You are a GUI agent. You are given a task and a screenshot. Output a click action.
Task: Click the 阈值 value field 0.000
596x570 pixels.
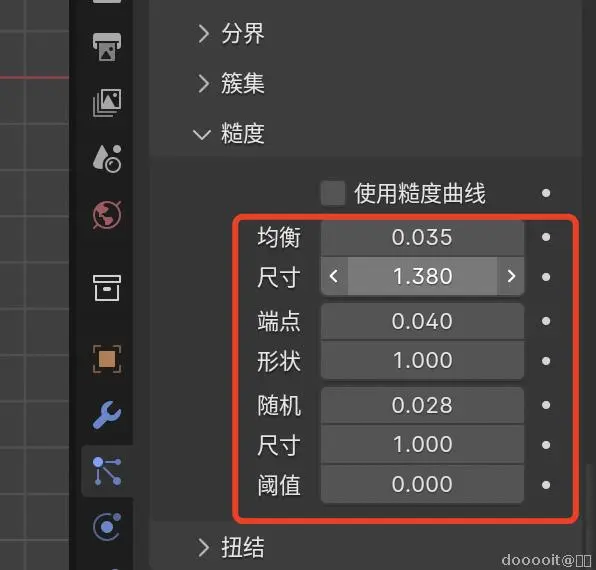422,484
